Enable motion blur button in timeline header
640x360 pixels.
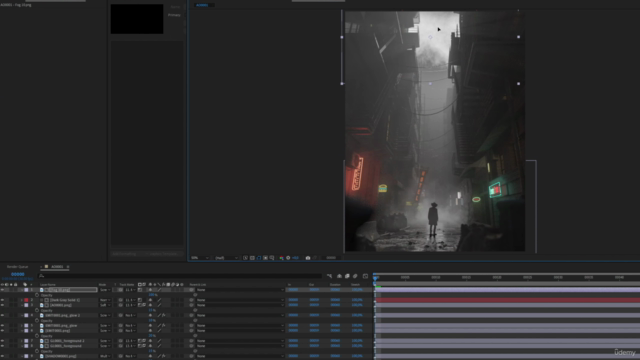355,276
